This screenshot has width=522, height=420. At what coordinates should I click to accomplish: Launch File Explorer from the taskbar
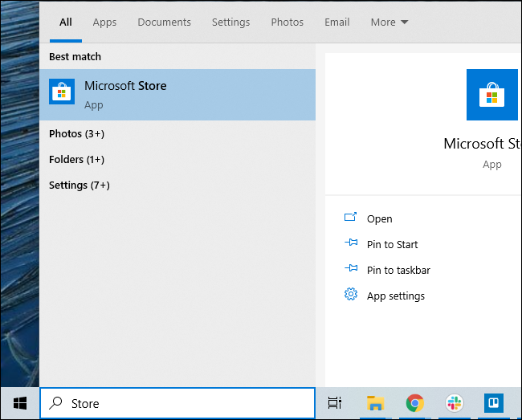tap(375, 403)
